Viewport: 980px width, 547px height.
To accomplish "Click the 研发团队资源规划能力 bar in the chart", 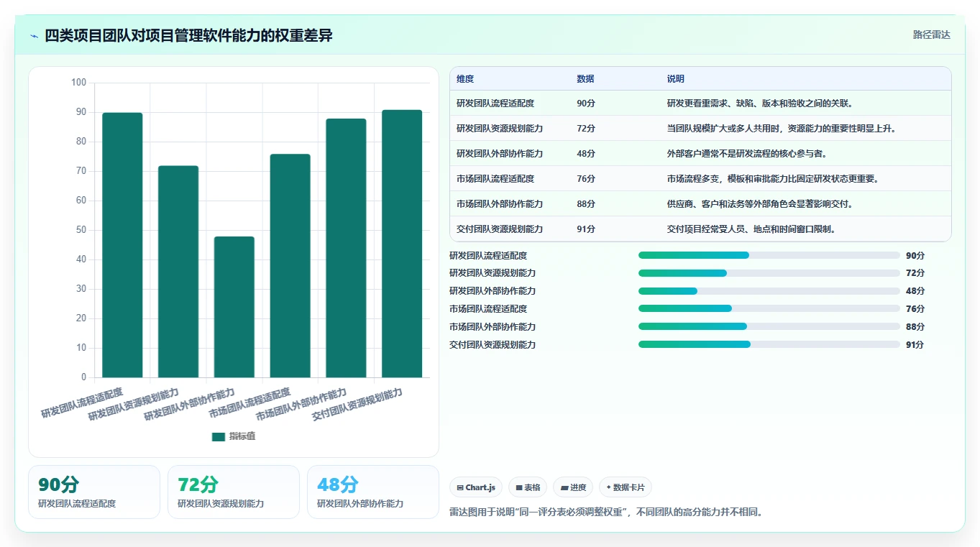I will (178, 272).
